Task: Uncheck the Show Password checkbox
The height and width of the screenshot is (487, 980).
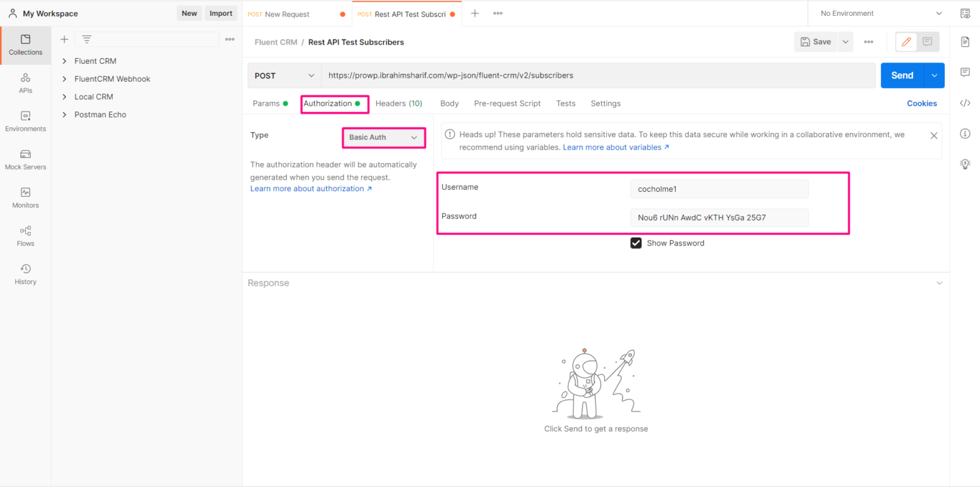Action: [635, 243]
